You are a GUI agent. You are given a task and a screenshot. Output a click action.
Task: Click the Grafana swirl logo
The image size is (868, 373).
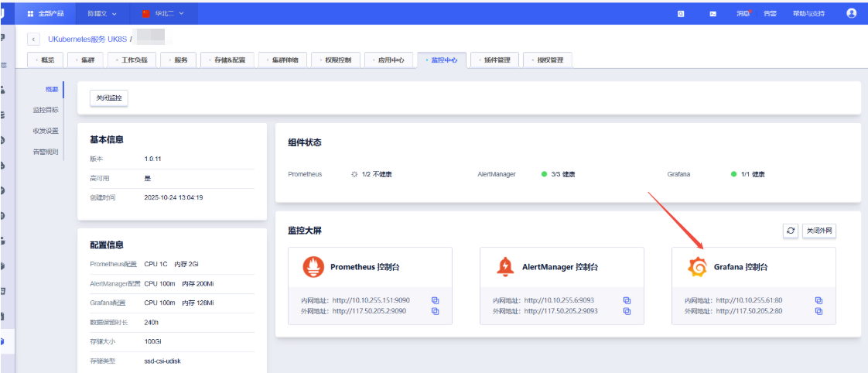point(697,267)
